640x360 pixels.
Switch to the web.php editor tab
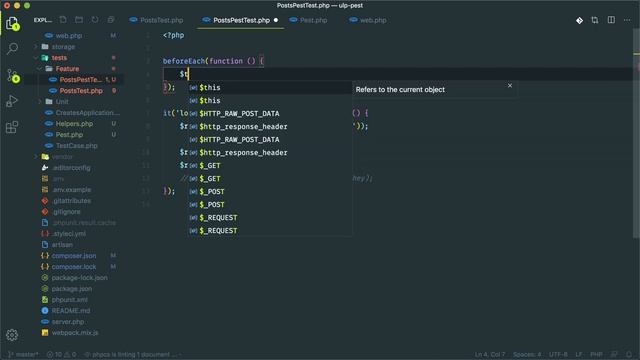pos(368,20)
